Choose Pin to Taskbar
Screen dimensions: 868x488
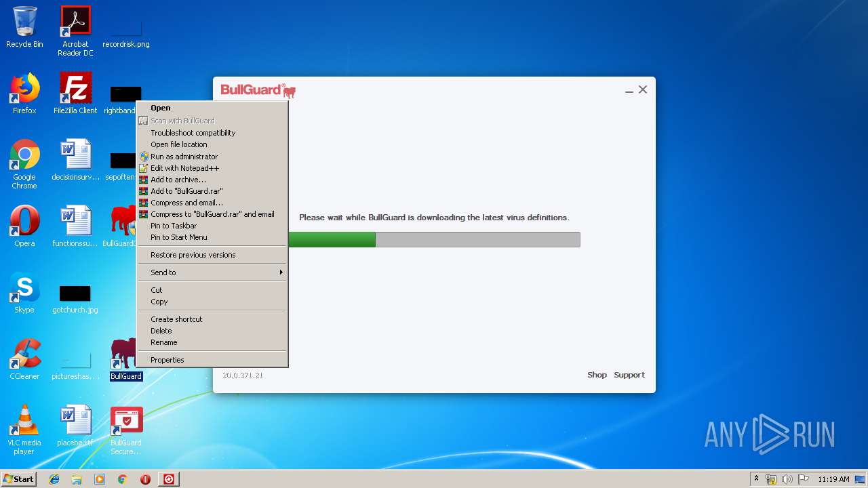tap(212, 226)
